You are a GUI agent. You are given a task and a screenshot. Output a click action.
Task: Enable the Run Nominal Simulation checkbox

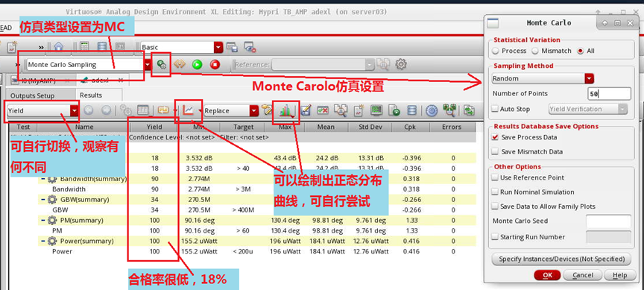coord(495,192)
